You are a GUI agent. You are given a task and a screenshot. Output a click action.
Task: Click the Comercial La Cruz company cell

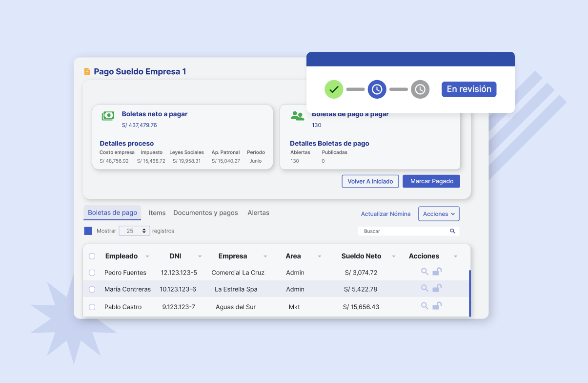pyautogui.click(x=238, y=273)
